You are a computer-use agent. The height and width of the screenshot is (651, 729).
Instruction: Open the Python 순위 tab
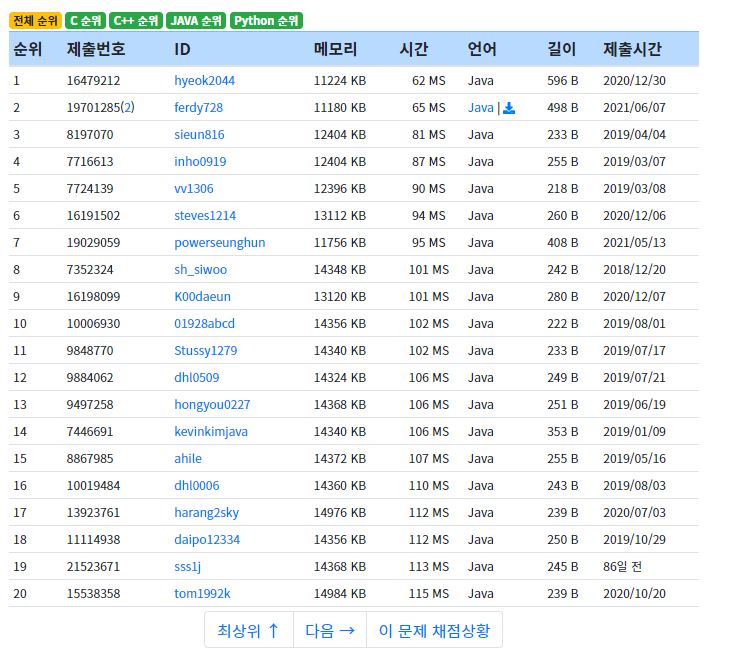click(x=266, y=21)
